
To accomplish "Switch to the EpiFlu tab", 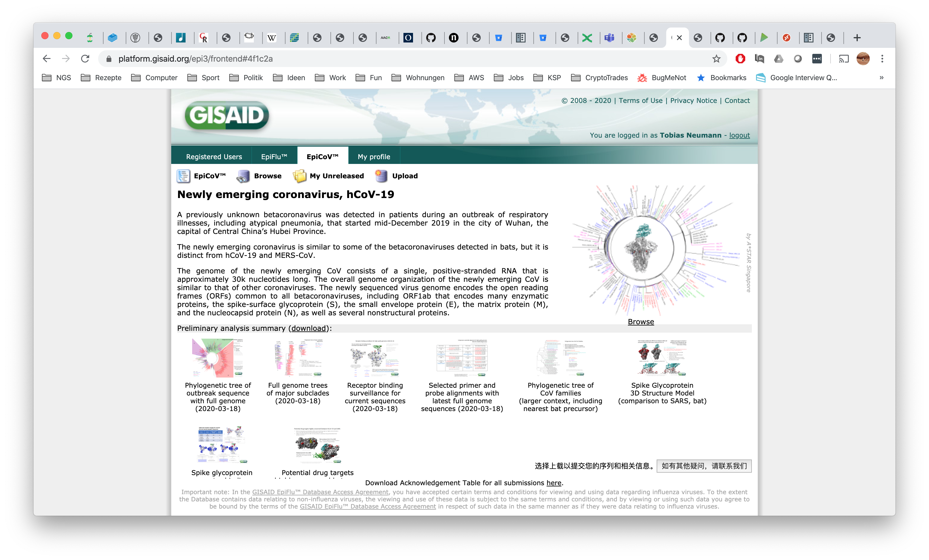I will pos(274,156).
